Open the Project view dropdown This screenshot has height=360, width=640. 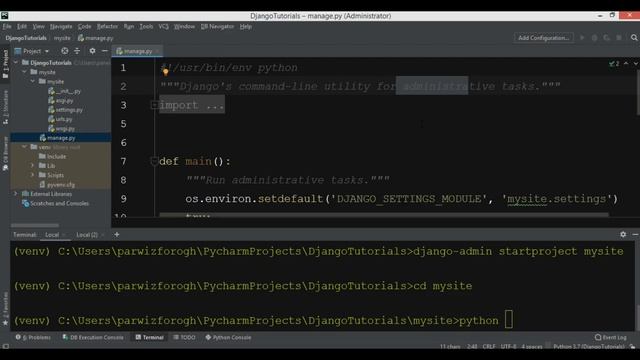(32, 51)
